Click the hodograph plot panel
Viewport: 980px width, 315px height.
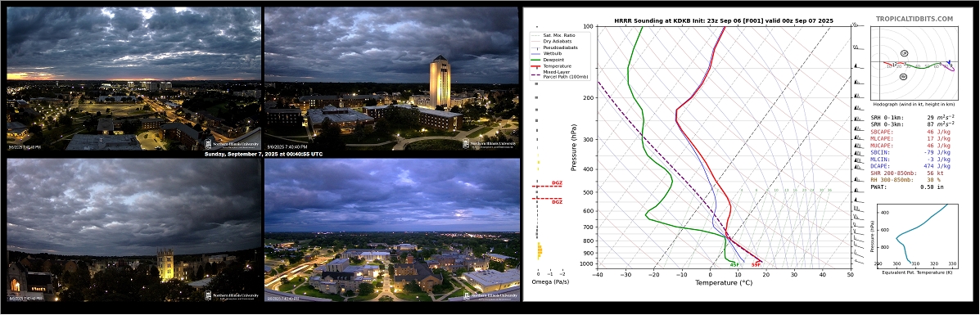pyautogui.click(x=914, y=62)
